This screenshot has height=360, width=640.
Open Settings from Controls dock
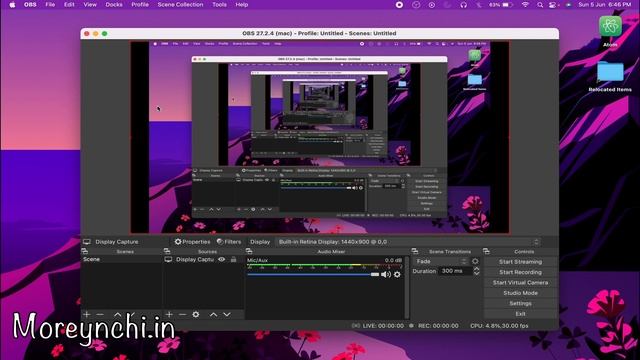(520, 303)
